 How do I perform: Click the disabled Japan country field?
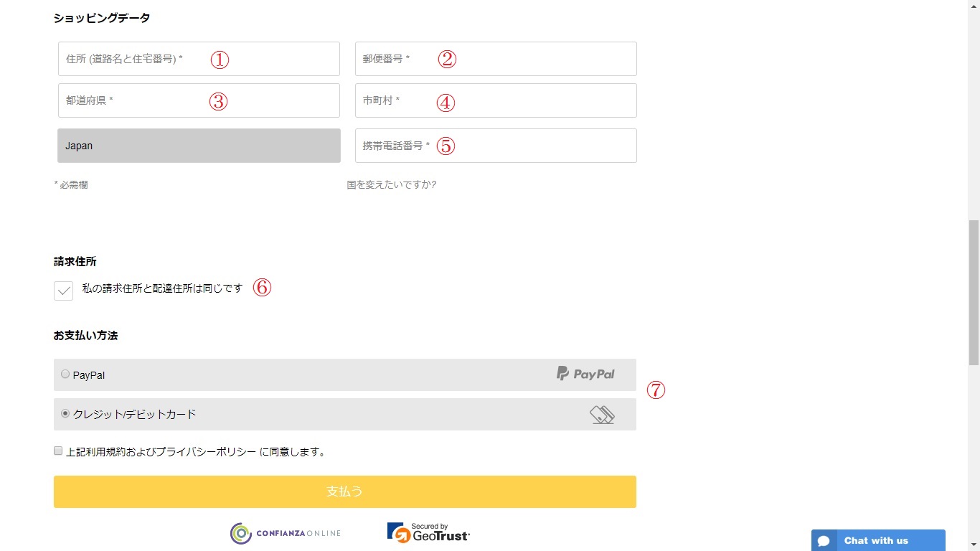199,146
